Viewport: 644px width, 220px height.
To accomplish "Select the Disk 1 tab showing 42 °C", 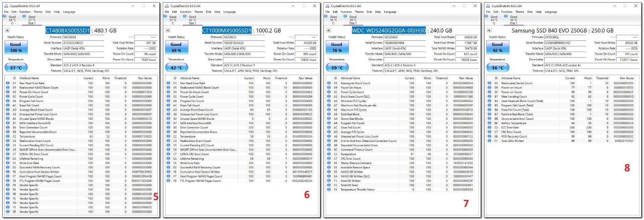I will (x=192, y=20).
